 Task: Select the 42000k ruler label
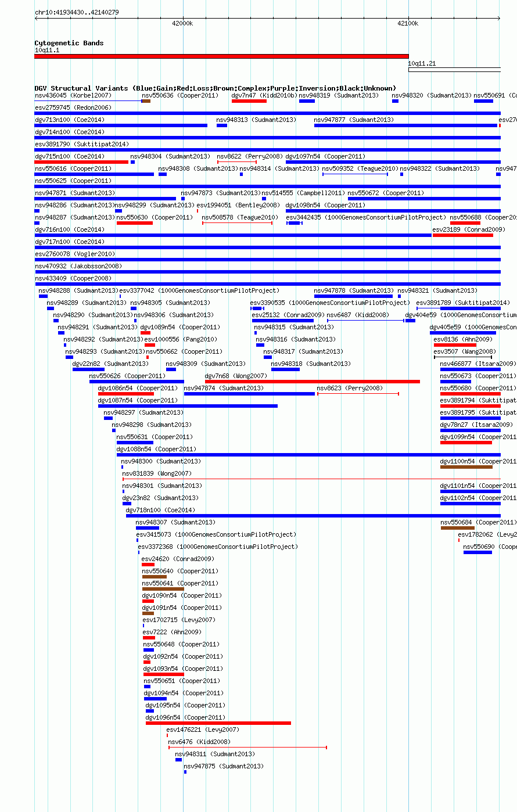pos(182,23)
